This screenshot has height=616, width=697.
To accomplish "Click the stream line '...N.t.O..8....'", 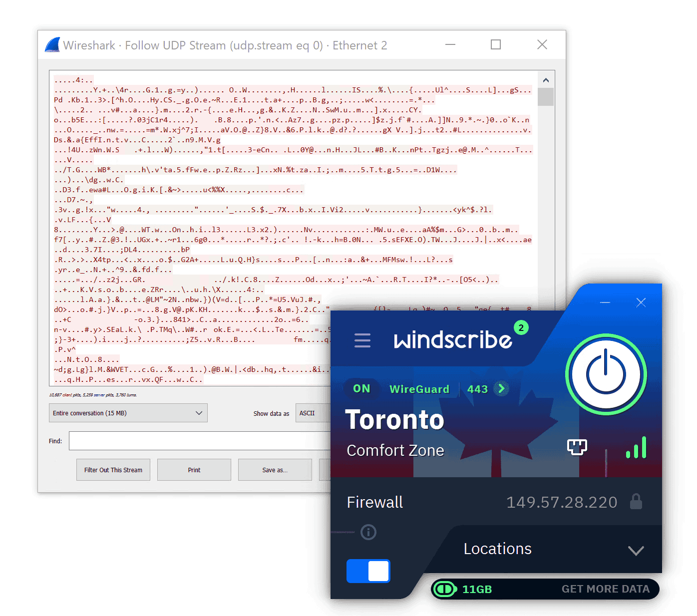I will [87, 359].
